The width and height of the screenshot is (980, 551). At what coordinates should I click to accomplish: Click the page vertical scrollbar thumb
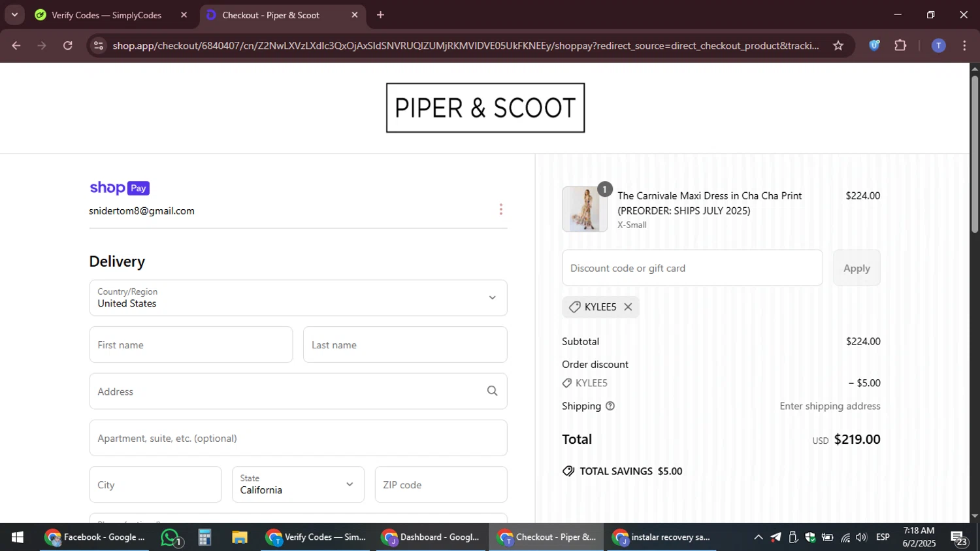point(975,154)
